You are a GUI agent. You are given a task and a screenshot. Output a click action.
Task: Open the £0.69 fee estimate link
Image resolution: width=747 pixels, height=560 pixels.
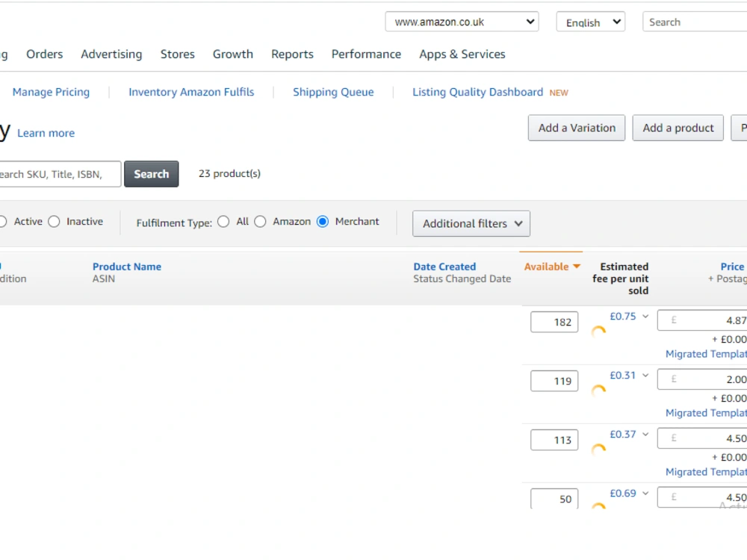[x=623, y=494]
